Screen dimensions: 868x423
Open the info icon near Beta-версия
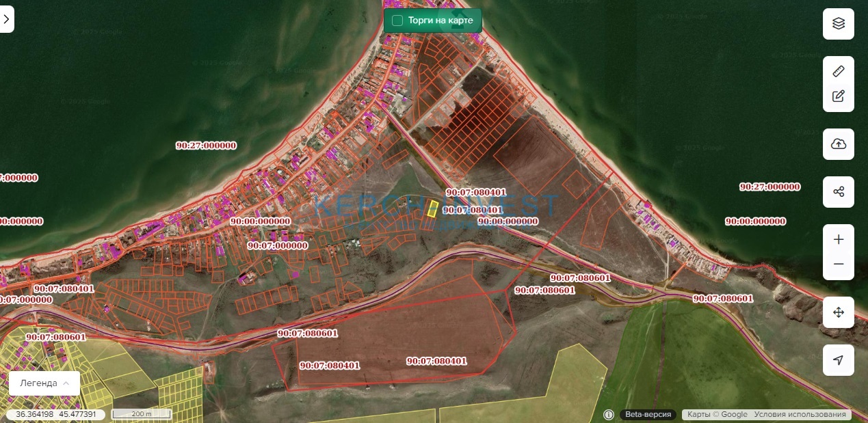[609, 415]
